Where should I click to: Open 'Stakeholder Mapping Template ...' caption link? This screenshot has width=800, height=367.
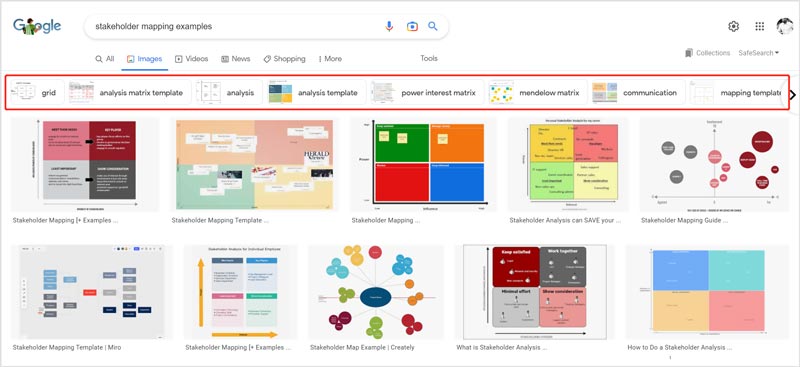pos(220,221)
